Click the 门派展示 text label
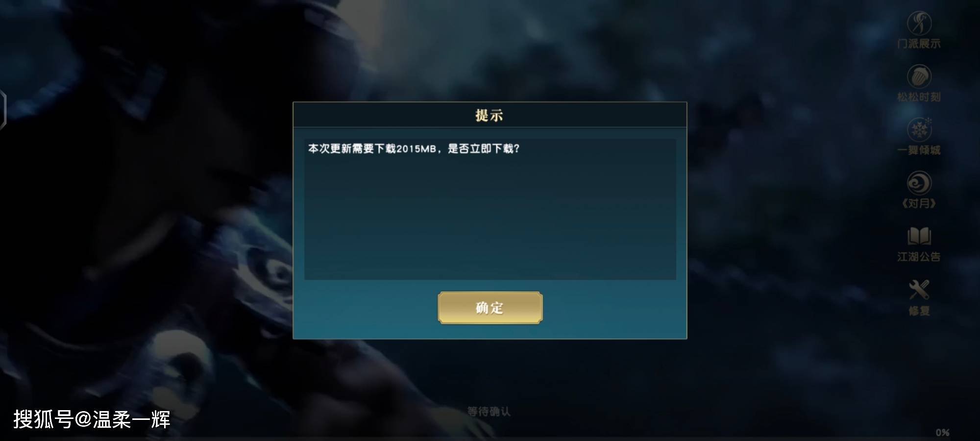This screenshot has width=980, height=441. (919, 44)
